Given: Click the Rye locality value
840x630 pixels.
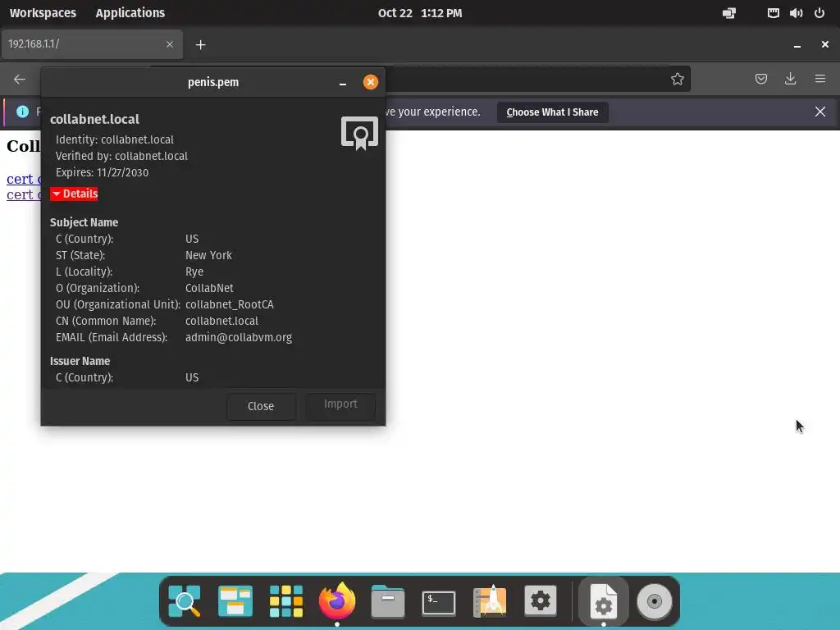Looking at the screenshot, I should pyautogui.click(x=194, y=272).
